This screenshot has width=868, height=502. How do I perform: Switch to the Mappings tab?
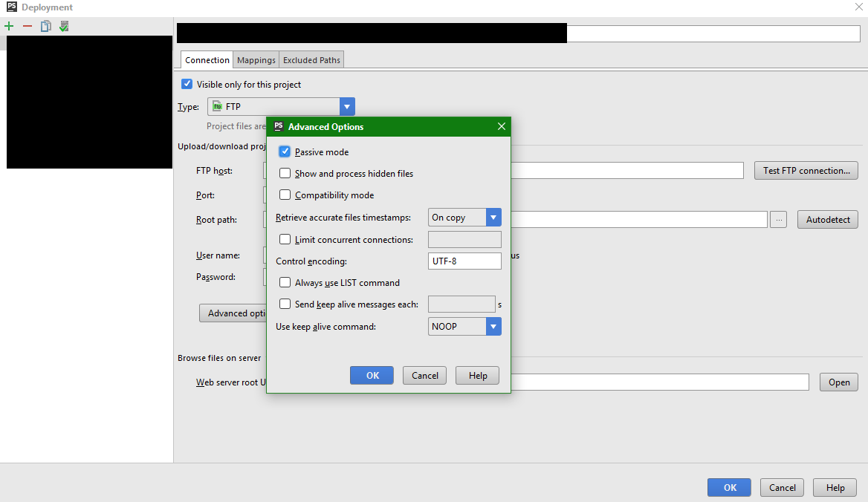tap(256, 60)
